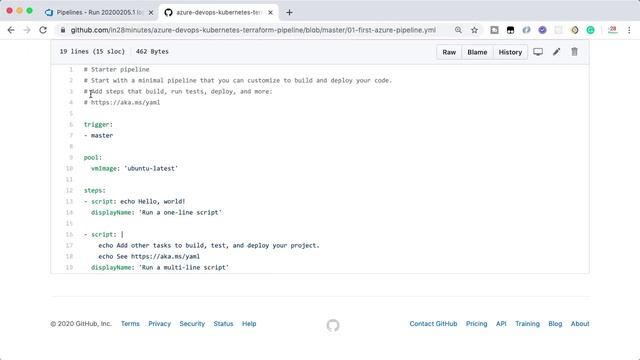This screenshot has height=360, width=640.
Task: Reload the GitHub page
Action: click(x=43, y=30)
